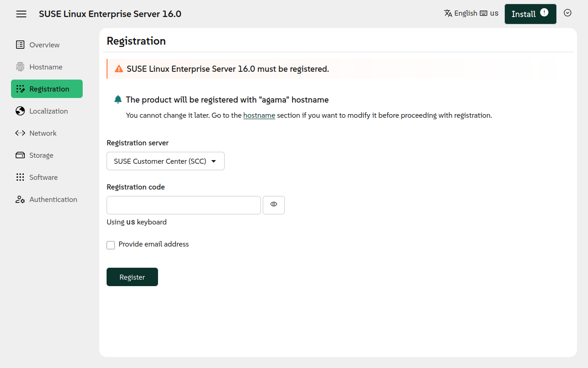Toggle registration code visibility with eye icon
Image resolution: width=588 pixels, height=368 pixels.
click(274, 205)
